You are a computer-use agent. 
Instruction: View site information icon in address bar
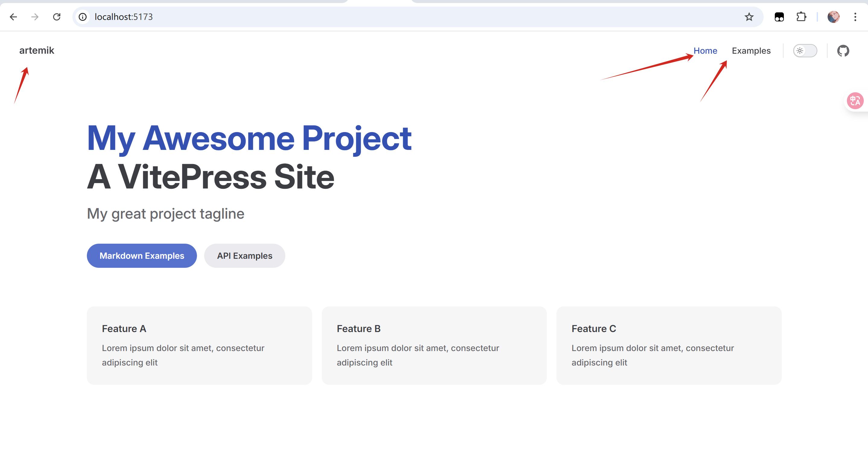click(83, 17)
